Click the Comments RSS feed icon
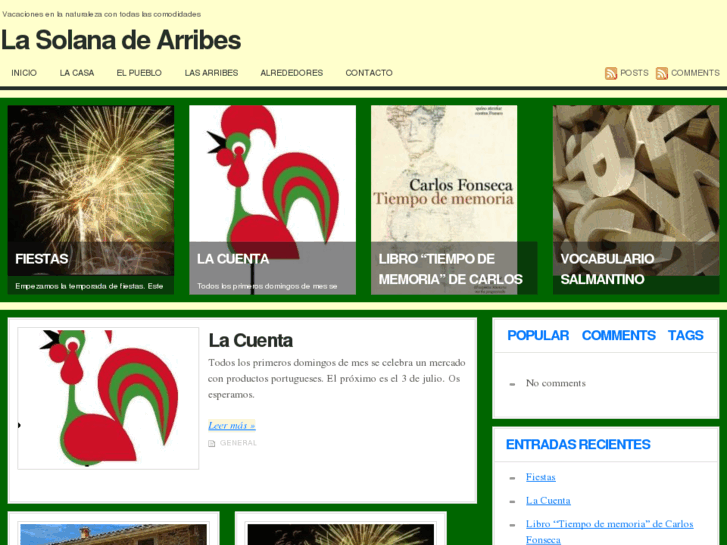This screenshot has width=727, height=545. pyautogui.click(x=662, y=73)
